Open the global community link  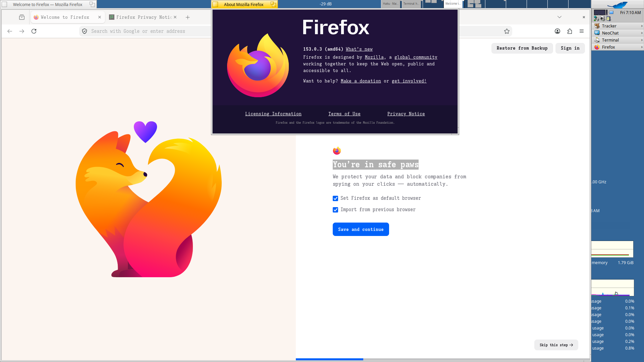[x=416, y=57]
